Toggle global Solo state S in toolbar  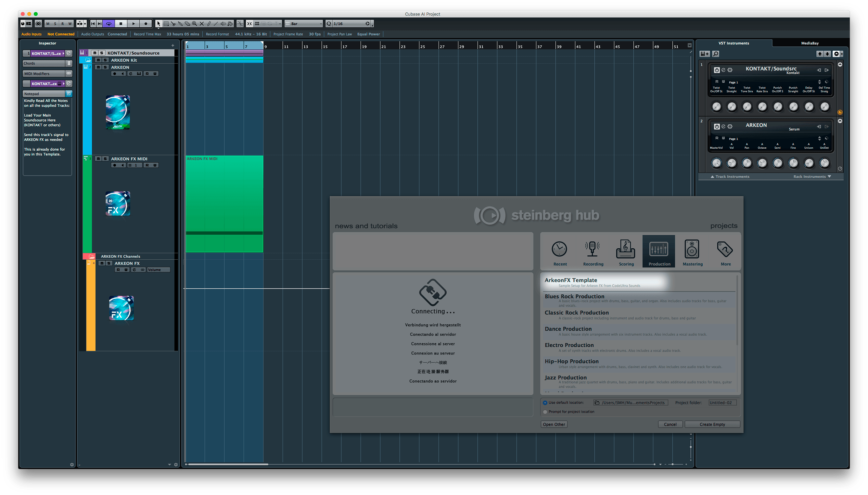(55, 23)
